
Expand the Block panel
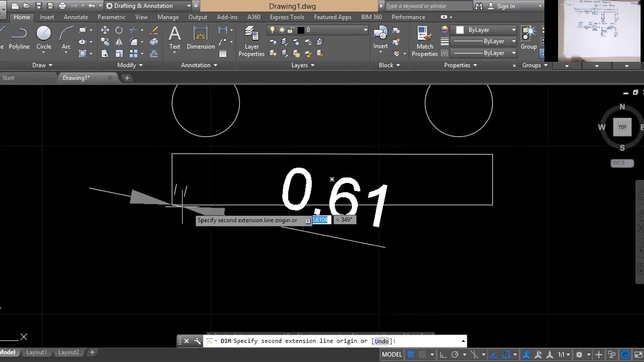tap(389, 65)
